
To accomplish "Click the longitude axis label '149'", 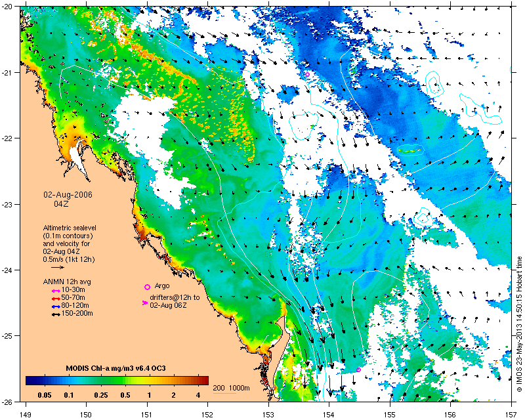I will (x=26, y=415).
